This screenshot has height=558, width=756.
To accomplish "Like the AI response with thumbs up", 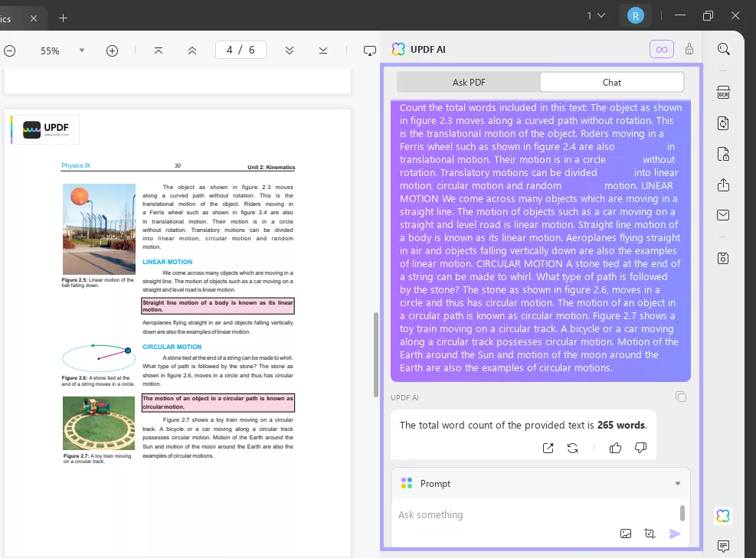I will (x=615, y=448).
